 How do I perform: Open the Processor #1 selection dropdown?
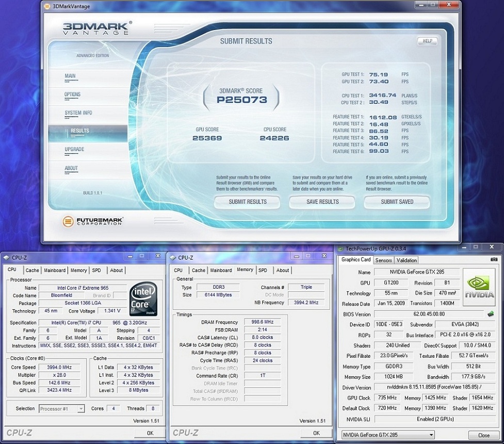click(x=81, y=408)
